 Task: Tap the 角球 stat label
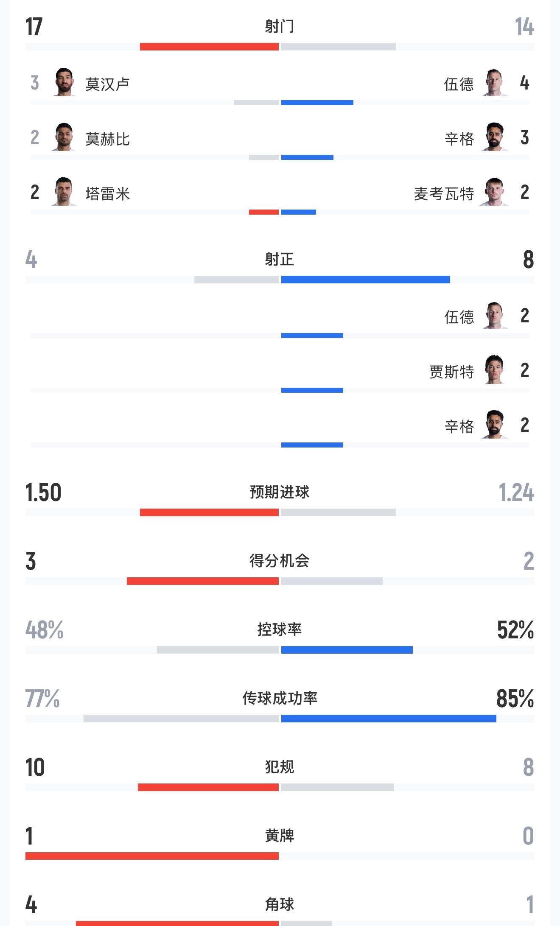coord(279,904)
